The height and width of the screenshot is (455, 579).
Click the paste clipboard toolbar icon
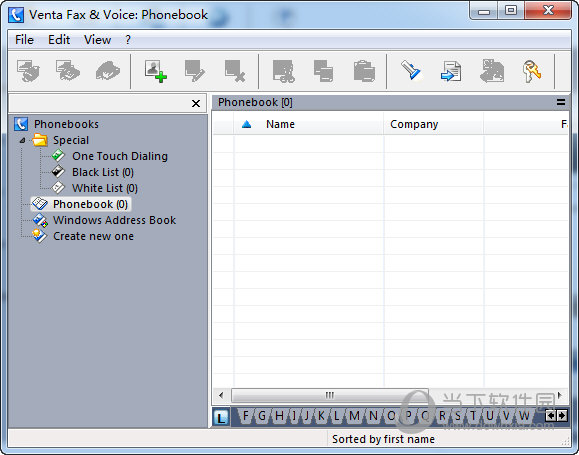tap(364, 71)
